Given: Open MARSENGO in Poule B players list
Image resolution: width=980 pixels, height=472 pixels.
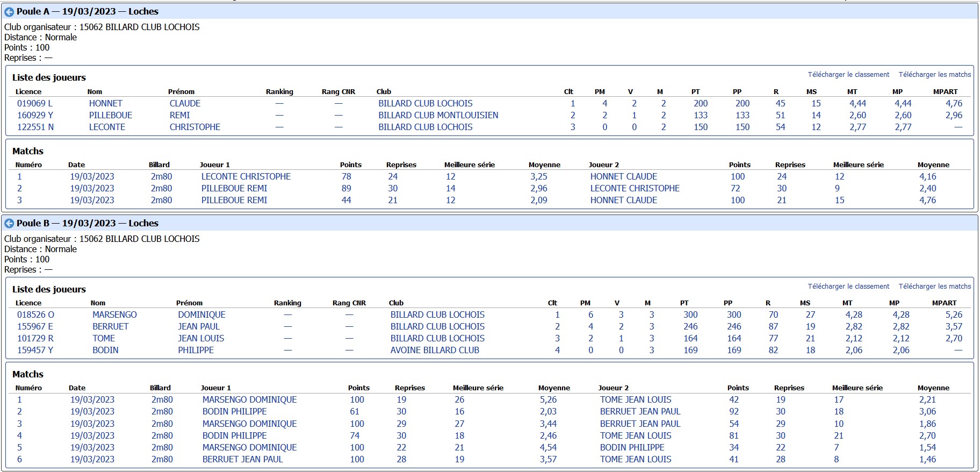Looking at the screenshot, I should pyautogui.click(x=114, y=314).
